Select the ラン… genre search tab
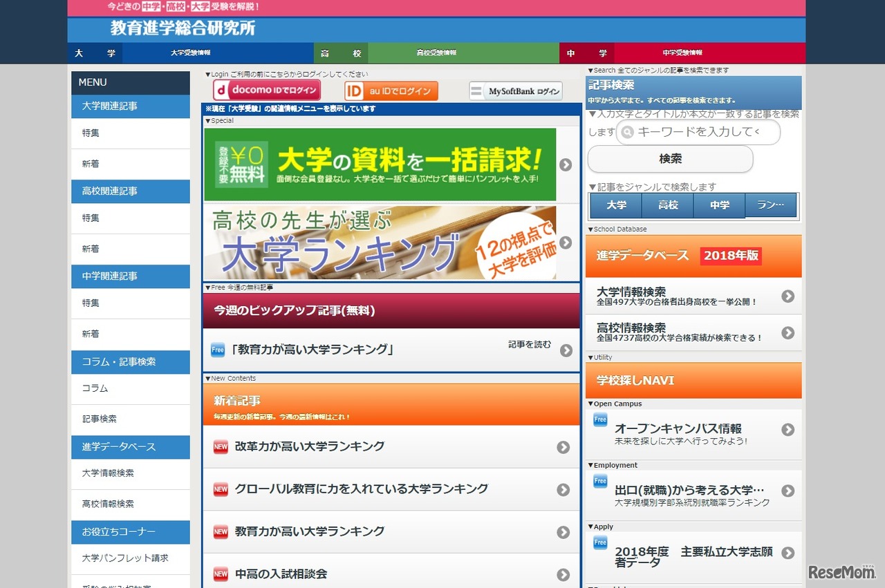 pos(771,205)
